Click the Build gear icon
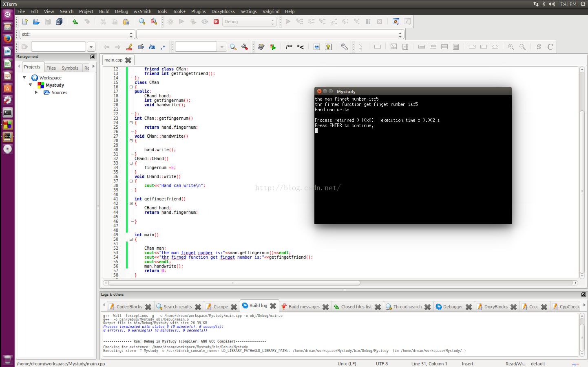The width and height of the screenshot is (588, 367). (170, 22)
